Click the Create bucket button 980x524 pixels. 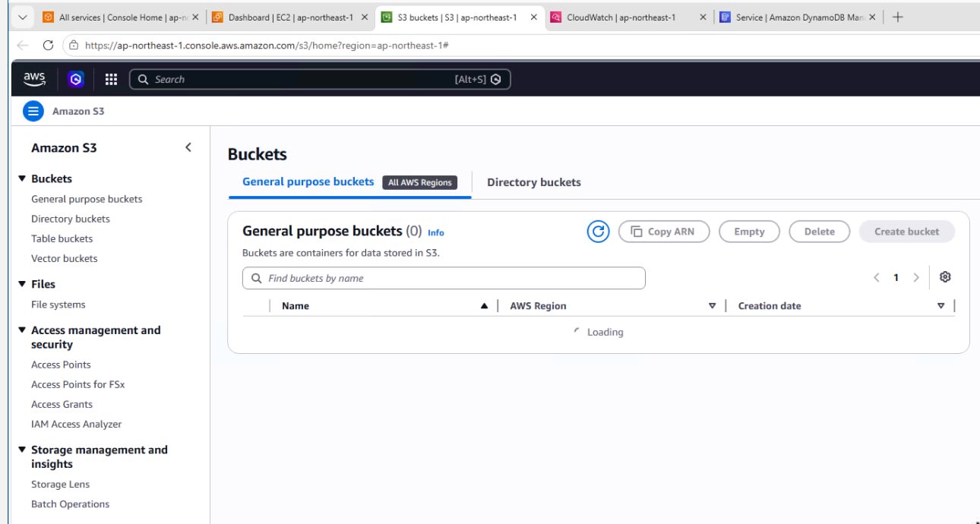pos(906,232)
